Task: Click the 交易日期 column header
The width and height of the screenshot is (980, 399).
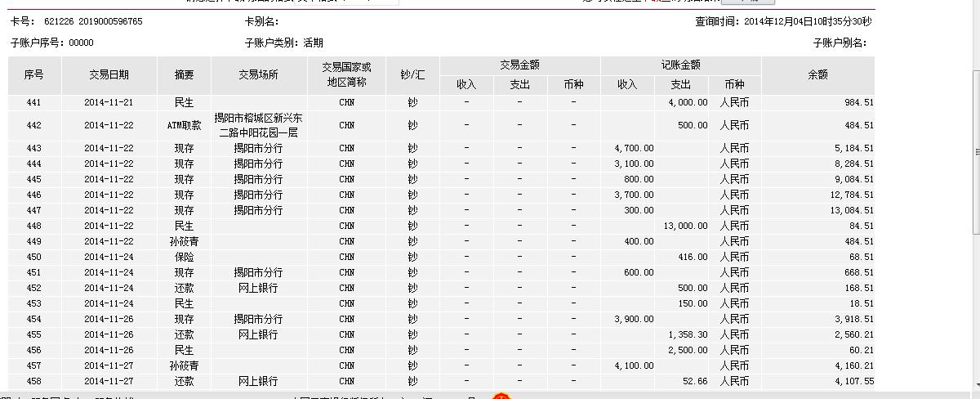Action: [x=109, y=75]
